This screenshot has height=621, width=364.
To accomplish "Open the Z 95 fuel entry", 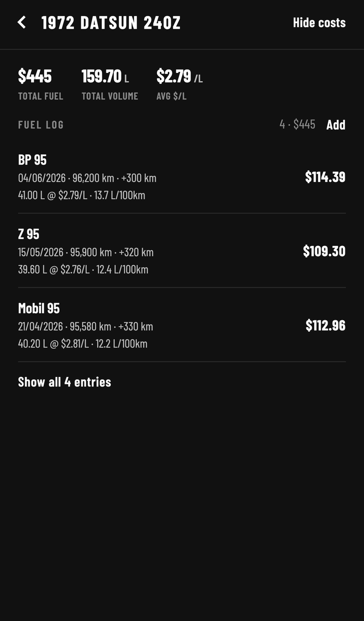I will point(182,251).
